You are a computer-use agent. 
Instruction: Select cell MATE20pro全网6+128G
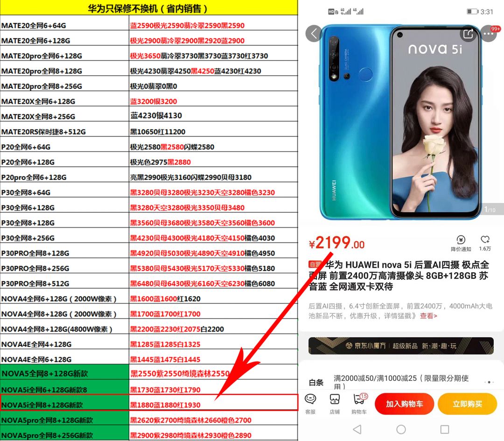tap(64, 53)
